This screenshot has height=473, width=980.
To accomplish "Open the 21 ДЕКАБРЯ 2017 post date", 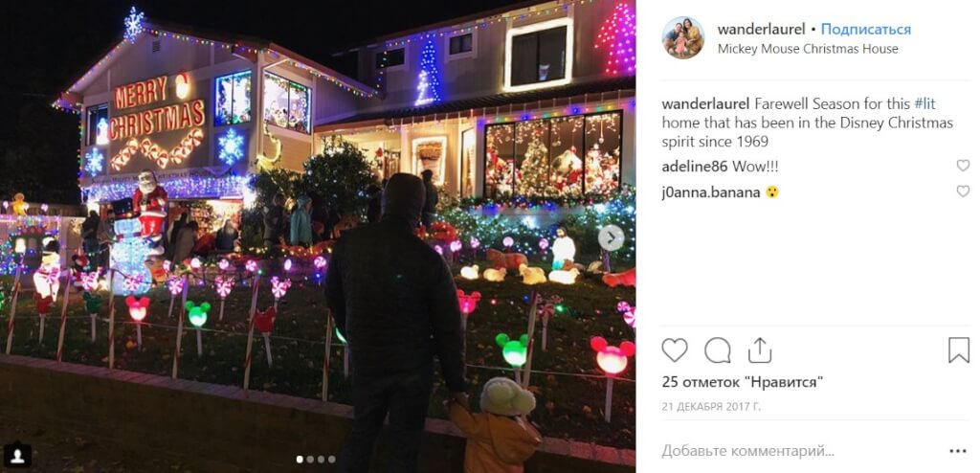I will (x=711, y=407).
